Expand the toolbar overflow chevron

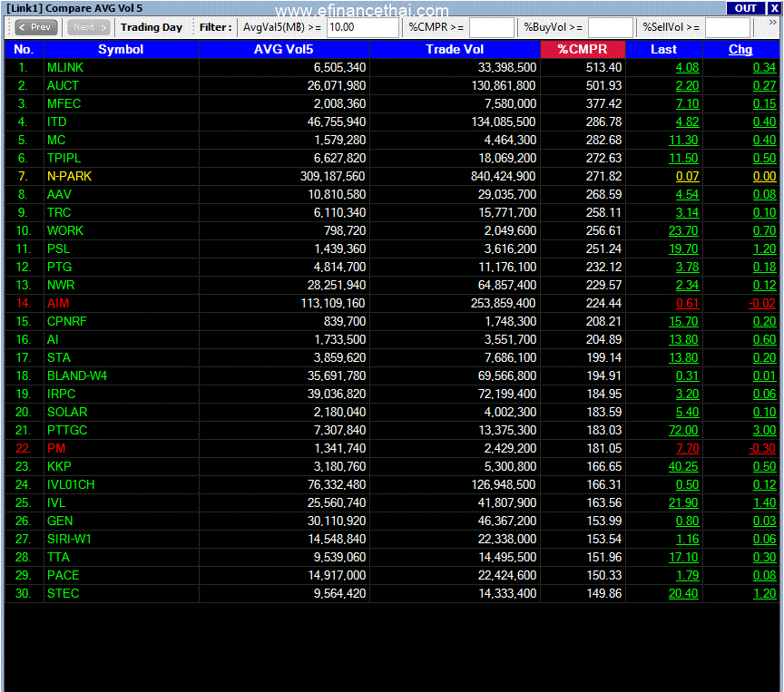coord(773,23)
